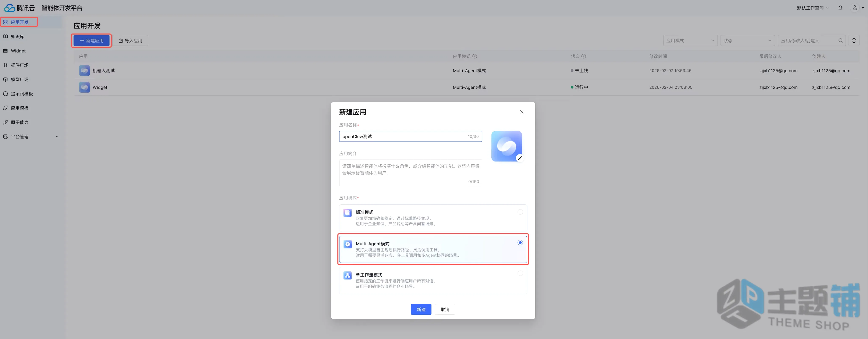Open the Widget app name in table
Viewport: 868px width, 339px height.
point(100,87)
